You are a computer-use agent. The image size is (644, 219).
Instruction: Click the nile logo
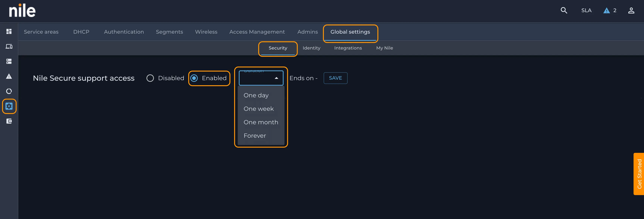tap(22, 10)
